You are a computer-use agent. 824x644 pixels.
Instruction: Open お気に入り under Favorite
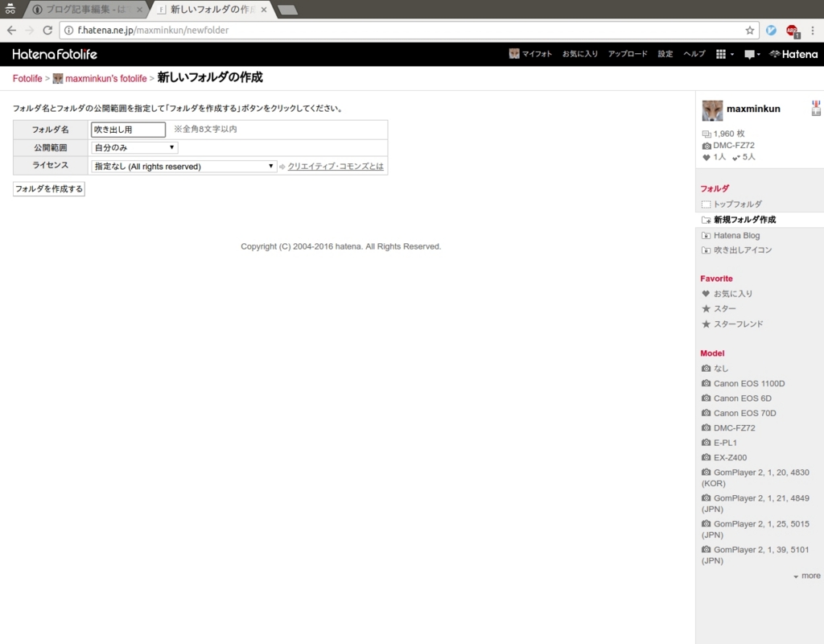click(x=732, y=293)
